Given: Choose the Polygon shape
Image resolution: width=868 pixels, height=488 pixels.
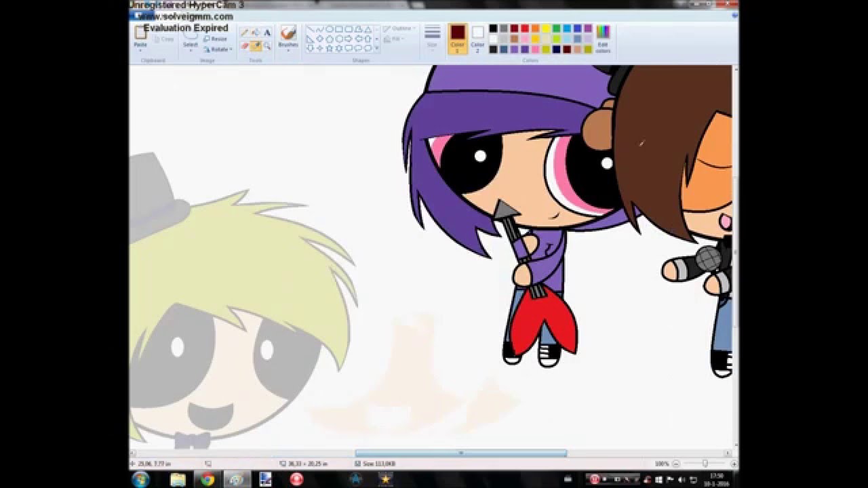Looking at the screenshot, I should click(x=358, y=29).
